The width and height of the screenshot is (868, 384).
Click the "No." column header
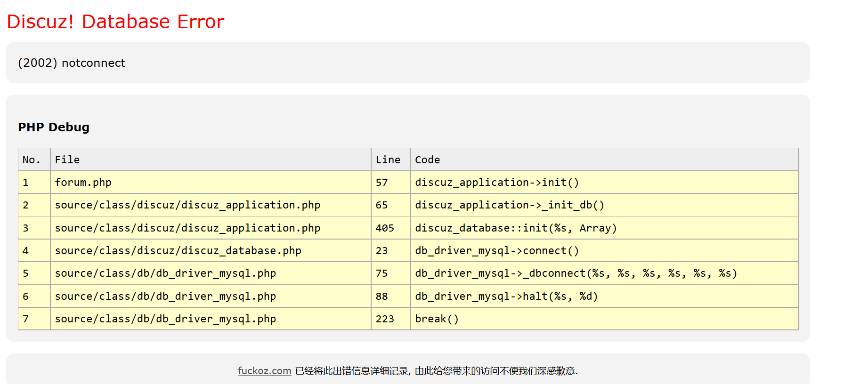click(x=34, y=160)
